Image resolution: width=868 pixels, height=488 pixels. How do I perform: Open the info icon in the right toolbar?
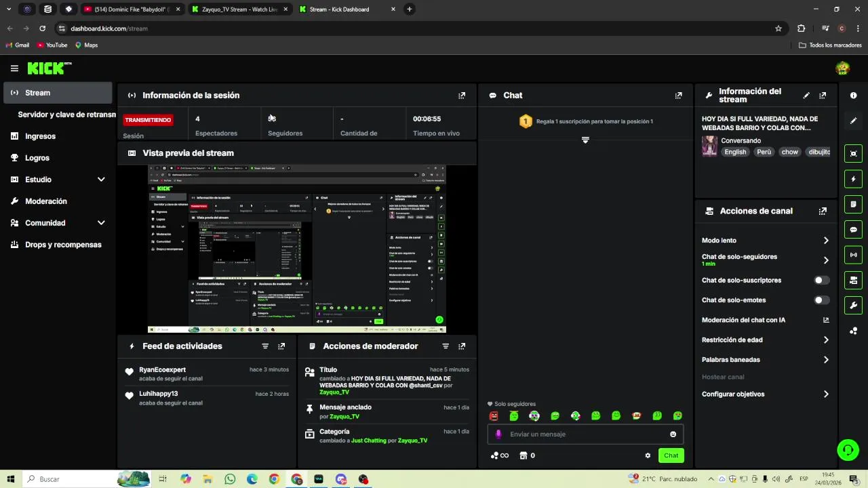853,96
